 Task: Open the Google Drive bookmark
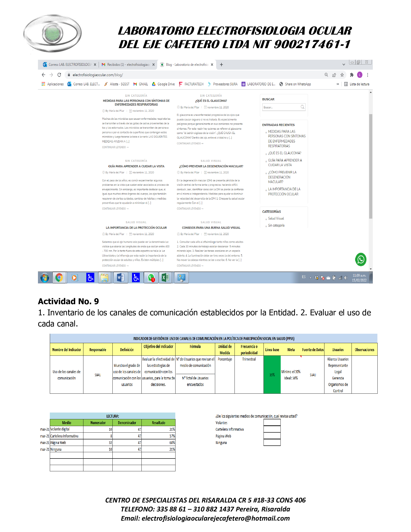tap(163, 84)
